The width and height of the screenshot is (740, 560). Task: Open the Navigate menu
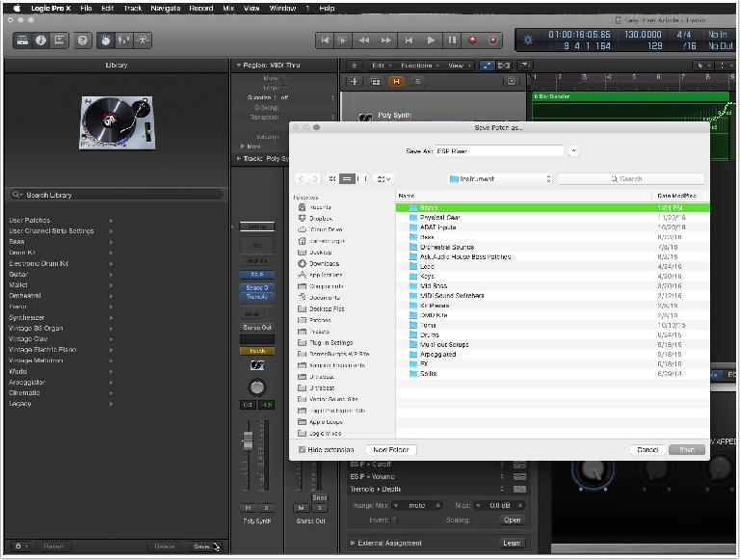tap(165, 8)
